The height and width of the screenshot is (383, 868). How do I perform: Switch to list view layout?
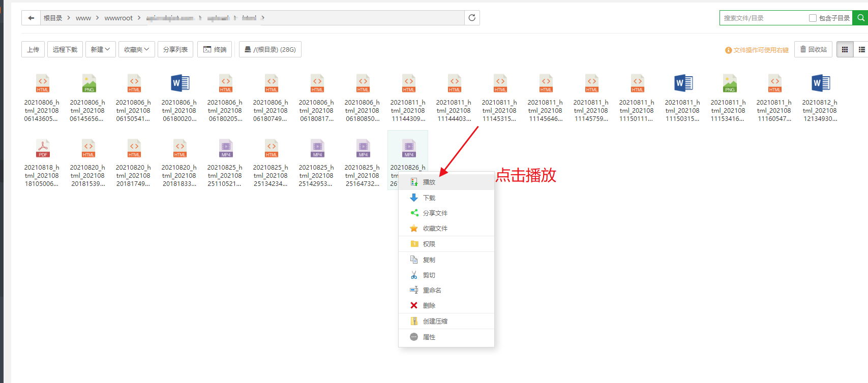click(x=861, y=49)
